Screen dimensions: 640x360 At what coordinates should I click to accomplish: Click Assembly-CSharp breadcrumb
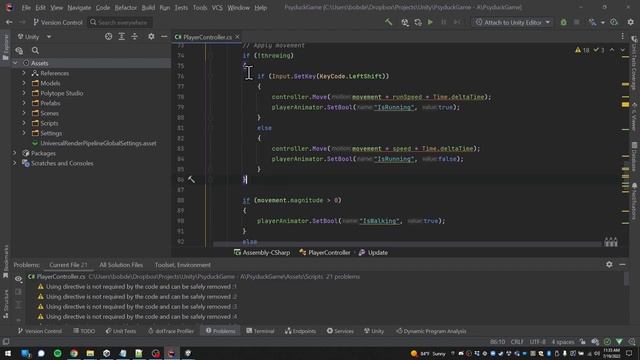262,253
